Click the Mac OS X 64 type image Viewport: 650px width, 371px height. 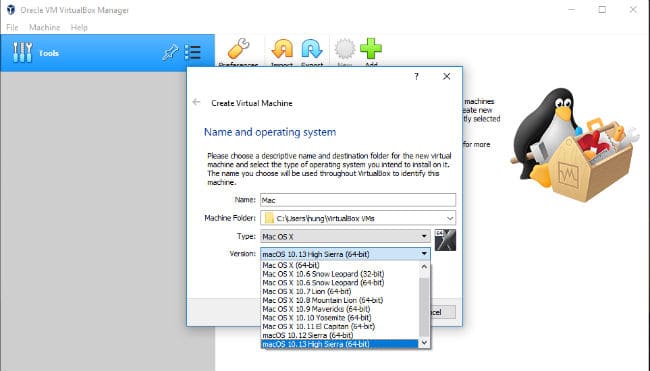[445, 240]
